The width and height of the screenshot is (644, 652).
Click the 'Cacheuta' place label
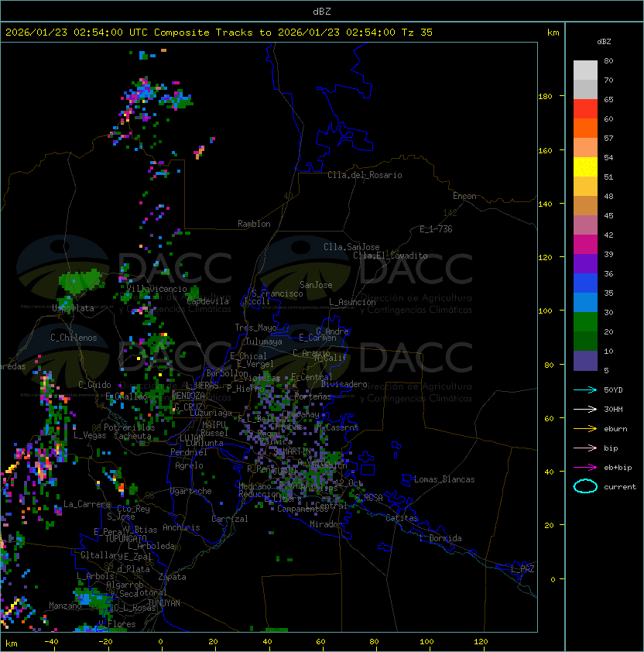pyautogui.click(x=132, y=436)
